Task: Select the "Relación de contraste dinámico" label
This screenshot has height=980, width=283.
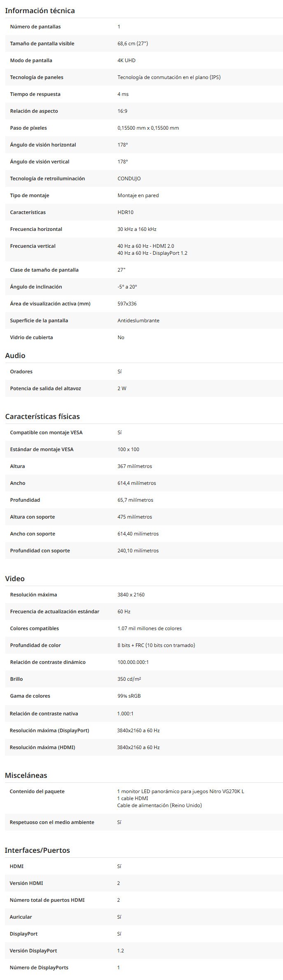Action: [48, 662]
